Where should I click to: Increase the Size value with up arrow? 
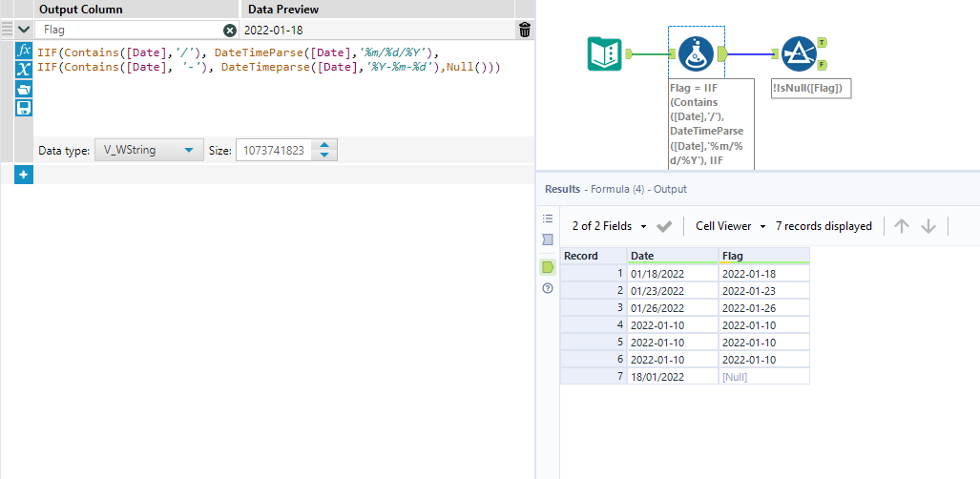click(325, 146)
